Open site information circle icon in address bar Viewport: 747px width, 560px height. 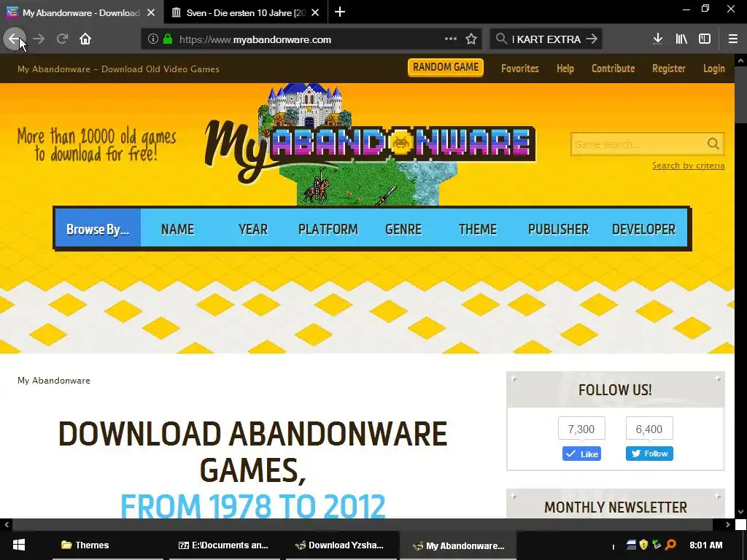point(152,39)
